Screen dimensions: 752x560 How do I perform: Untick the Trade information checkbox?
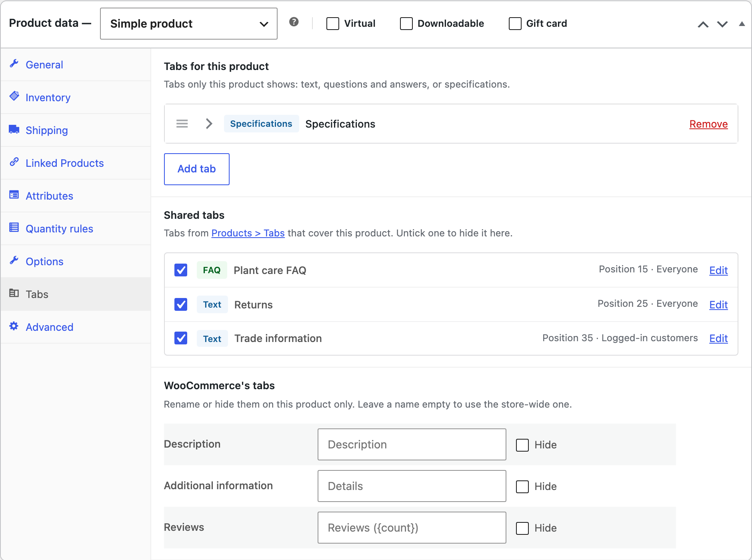[x=181, y=338]
